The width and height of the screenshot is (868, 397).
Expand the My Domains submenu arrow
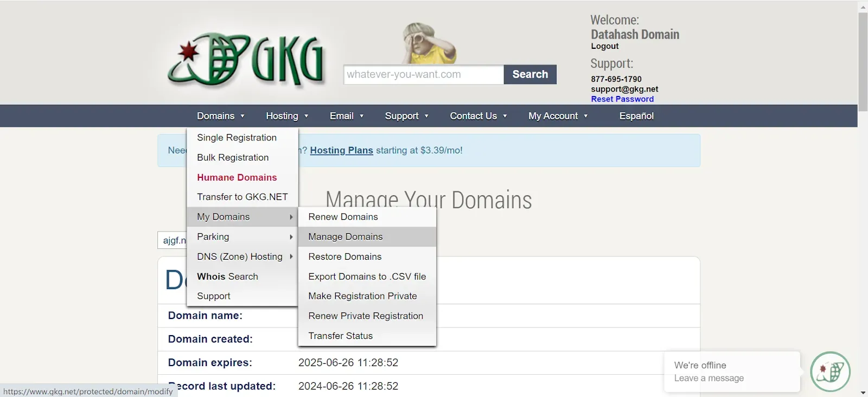click(291, 217)
